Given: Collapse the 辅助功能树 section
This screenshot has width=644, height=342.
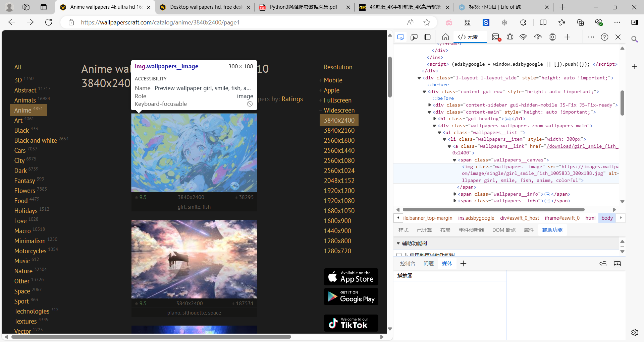Looking at the screenshot, I should (x=398, y=244).
